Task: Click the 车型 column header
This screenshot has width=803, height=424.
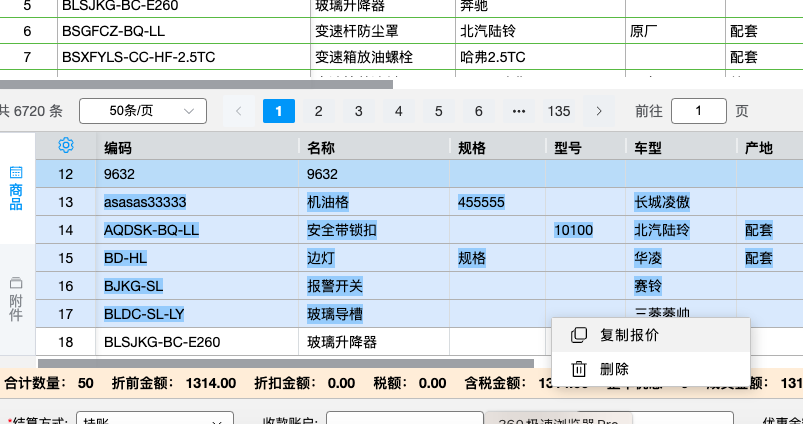Action: [648, 147]
